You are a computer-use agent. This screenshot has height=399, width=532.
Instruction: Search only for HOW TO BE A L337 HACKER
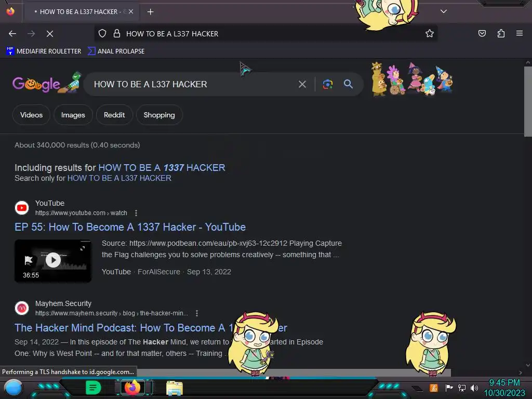coord(119,178)
